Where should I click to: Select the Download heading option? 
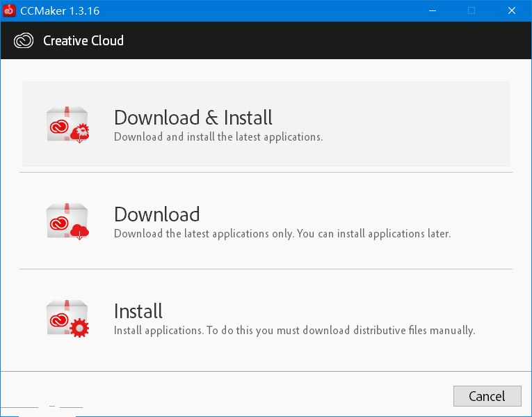coord(156,214)
